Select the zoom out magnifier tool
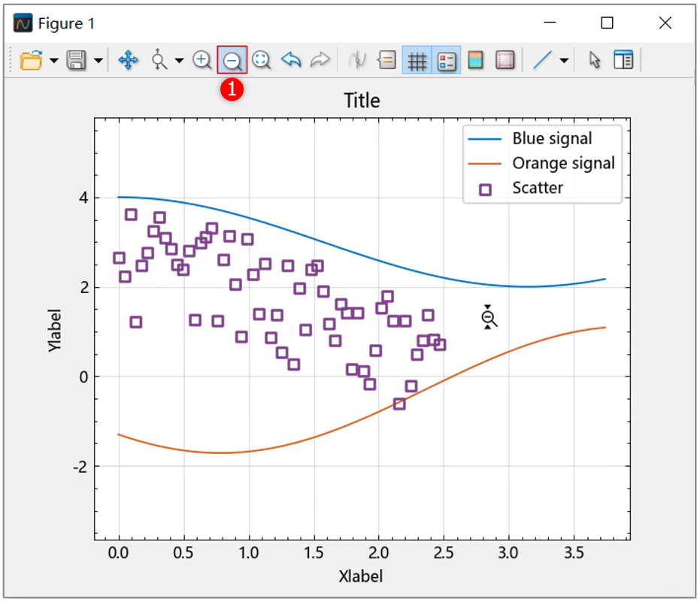 [232, 60]
